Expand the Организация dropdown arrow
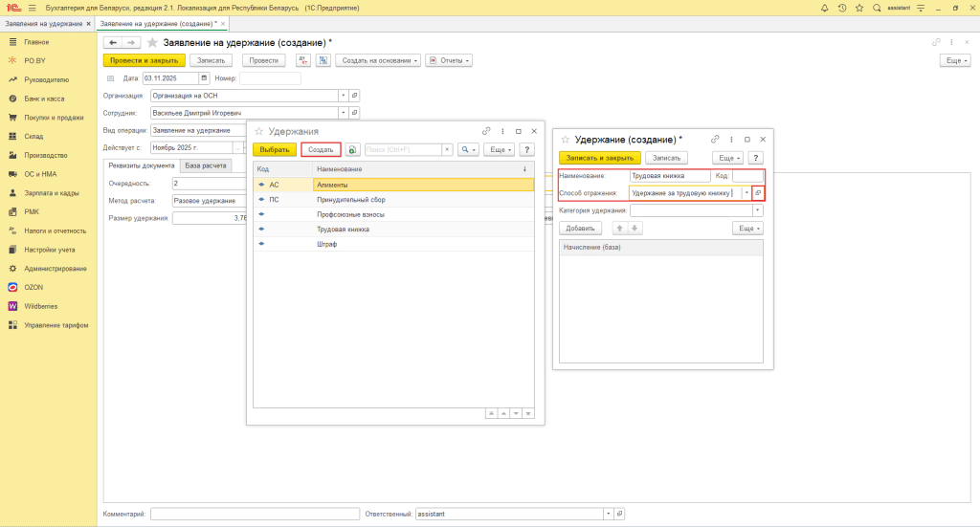980x527 pixels. pyautogui.click(x=343, y=96)
